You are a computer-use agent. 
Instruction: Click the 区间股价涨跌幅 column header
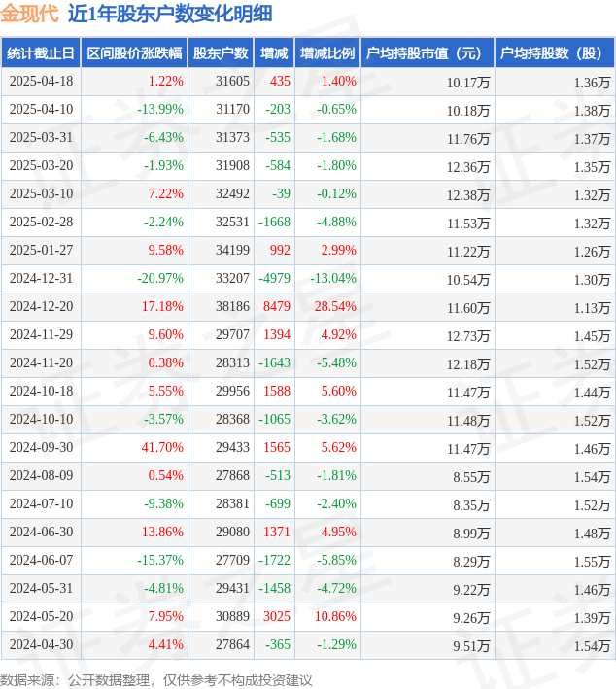pyautogui.click(x=134, y=53)
